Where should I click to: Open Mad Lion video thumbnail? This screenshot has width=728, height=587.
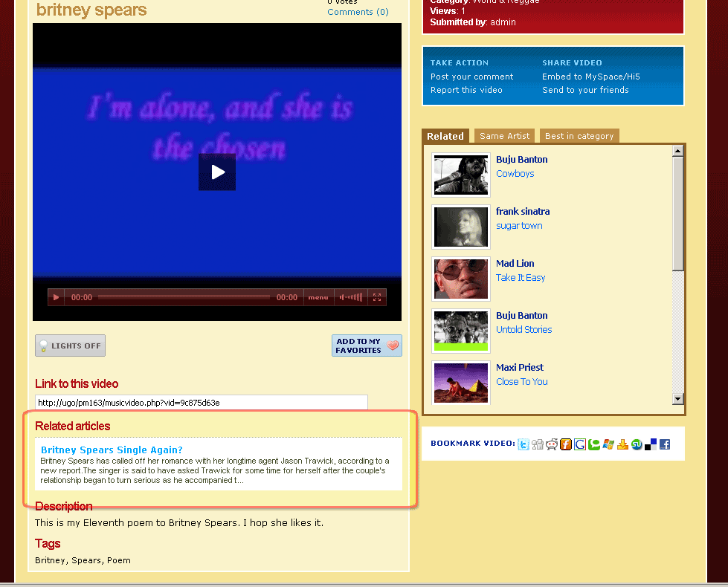(x=461, y=279)
